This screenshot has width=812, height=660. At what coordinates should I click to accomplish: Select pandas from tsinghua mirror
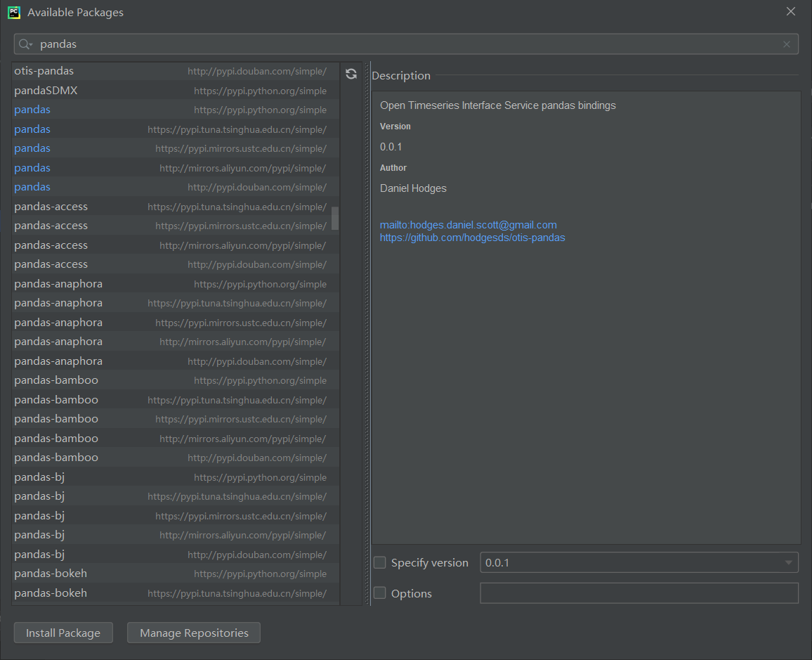point(176,129)
